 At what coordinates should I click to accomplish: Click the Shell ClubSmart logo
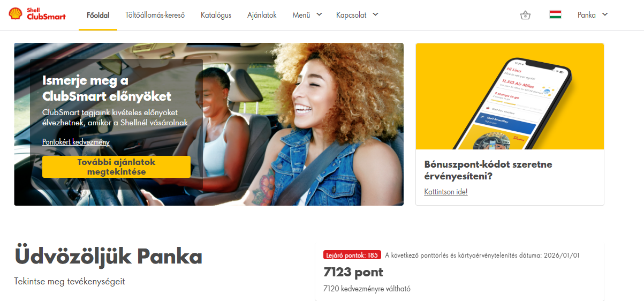pos(37,14)
